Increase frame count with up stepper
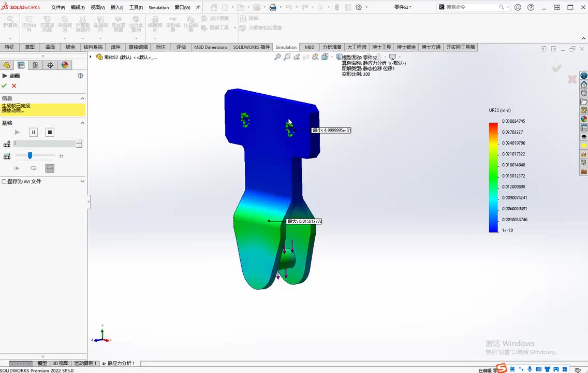The height and width of the screenshot is (373, 588). click(x=79, y=142)
